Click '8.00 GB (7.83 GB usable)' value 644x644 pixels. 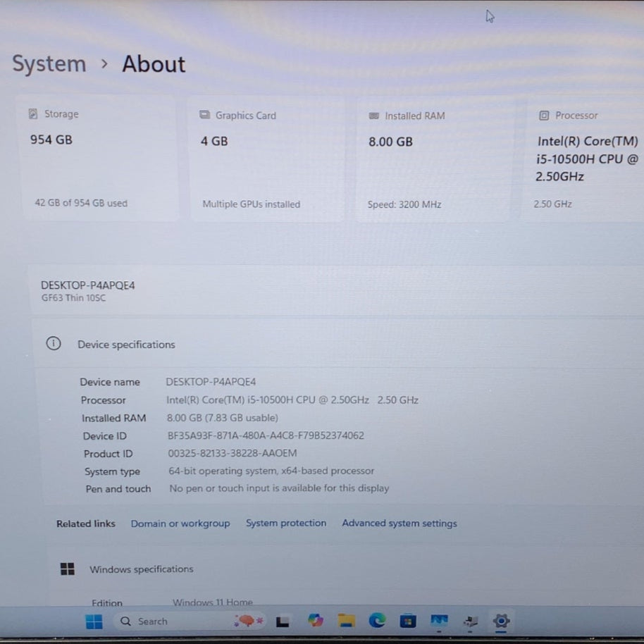click(x=223, y=418)
